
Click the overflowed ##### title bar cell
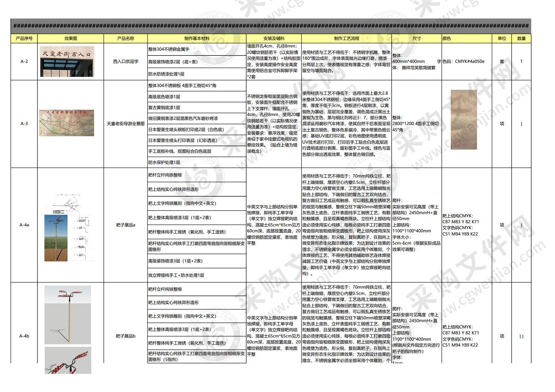[271, 26]
